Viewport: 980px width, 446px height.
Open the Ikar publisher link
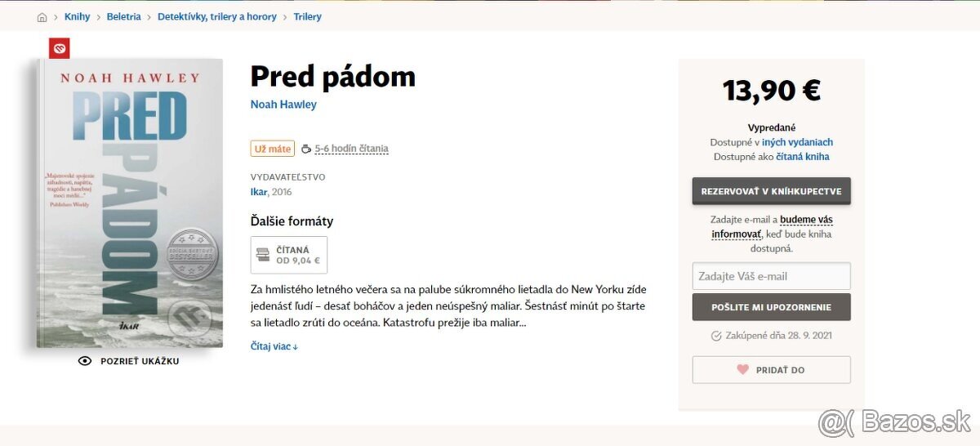pos(258,192)
